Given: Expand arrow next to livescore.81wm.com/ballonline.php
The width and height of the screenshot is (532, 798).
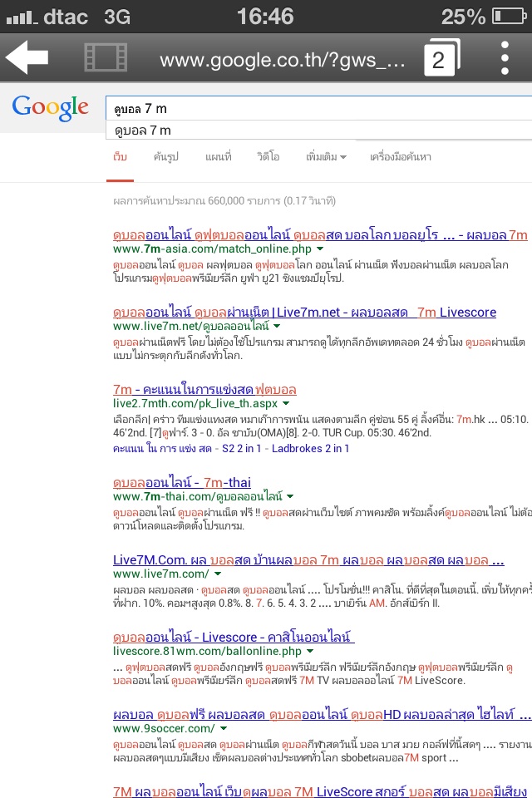Looking at the screenshot, I should tap(310, 651).
